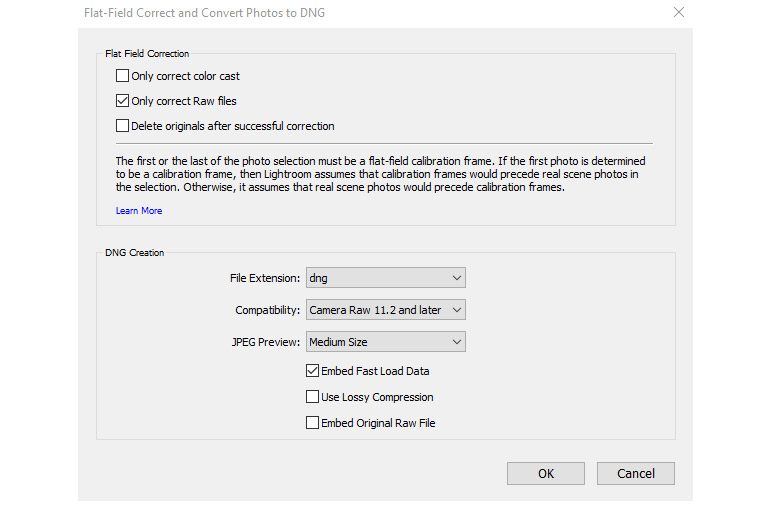770x517 pixels.
Task: Enable Only correct color cast
Action: [123, 76]
